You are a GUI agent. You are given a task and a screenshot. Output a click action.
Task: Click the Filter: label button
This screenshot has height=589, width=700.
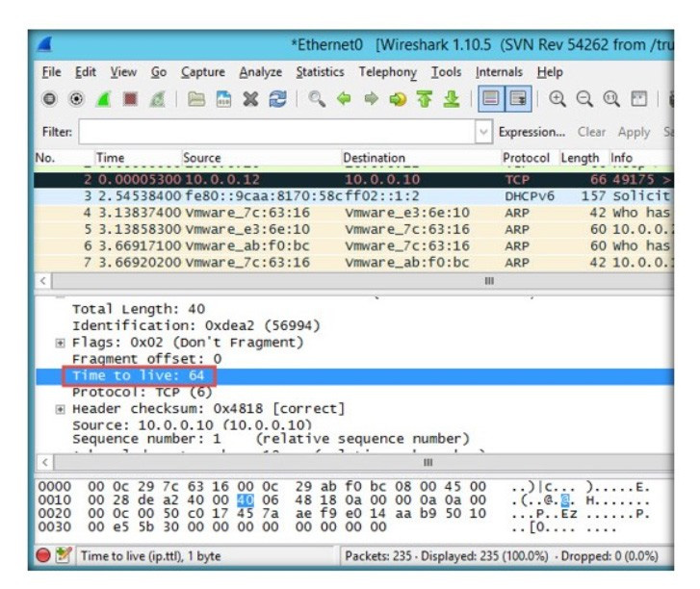point(57,132)
